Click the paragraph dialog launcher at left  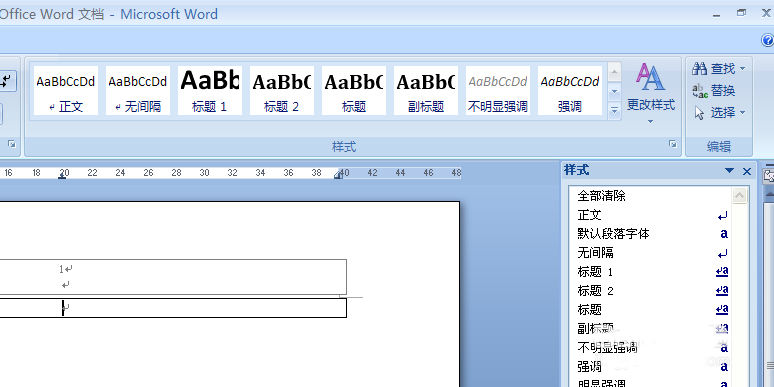tap(12, 144)
